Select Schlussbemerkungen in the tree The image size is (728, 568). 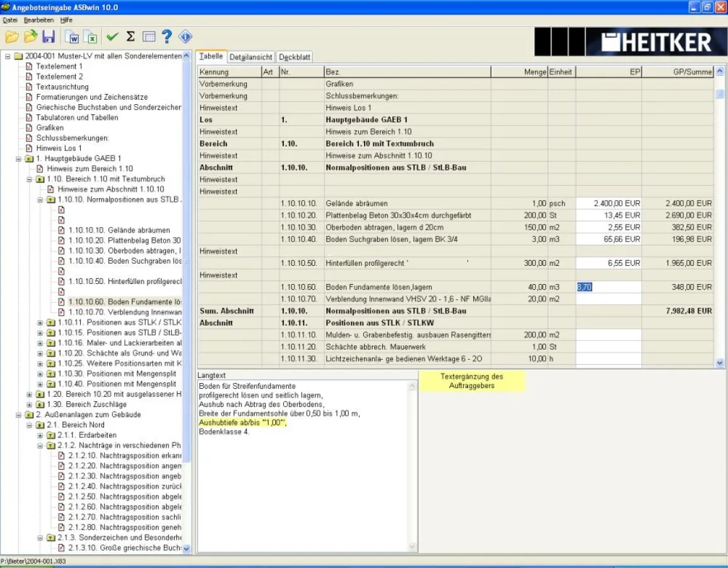click(73, 138)
